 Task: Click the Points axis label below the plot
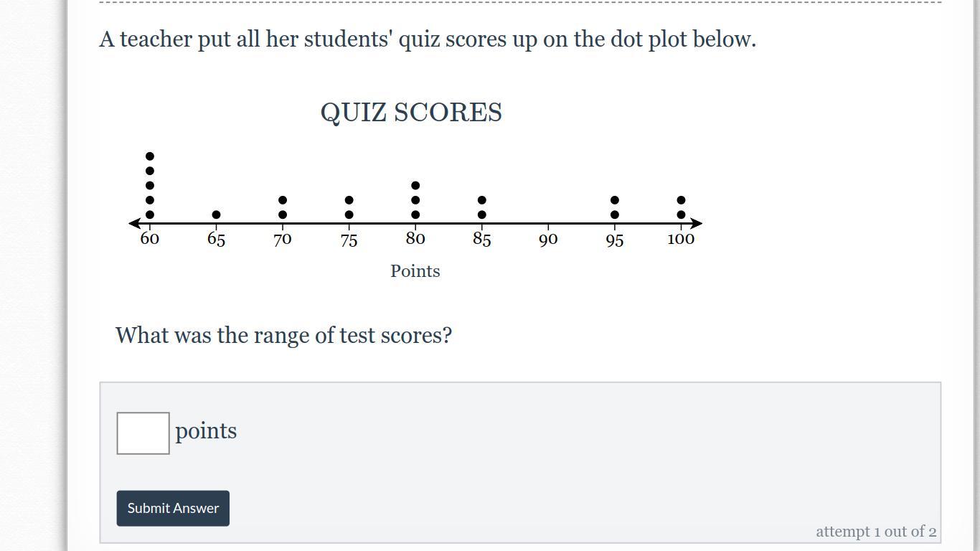coord(415,271)
